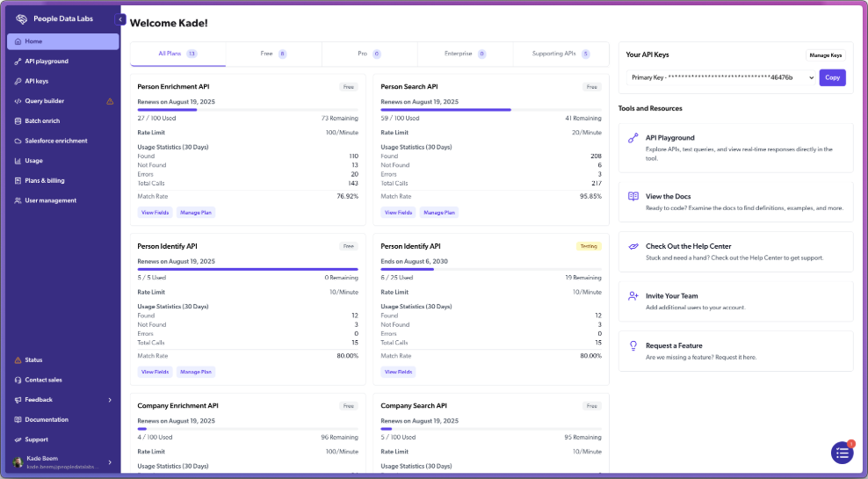Expand the Feedback submenu arrow
The image size is (868, 479).
coord(110,400)
